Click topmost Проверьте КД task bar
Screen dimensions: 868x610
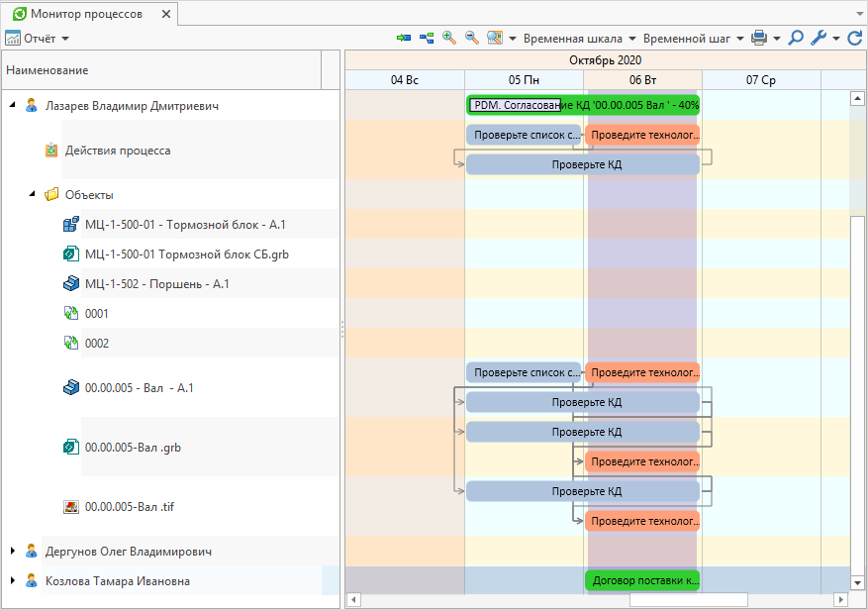[583, 164]
